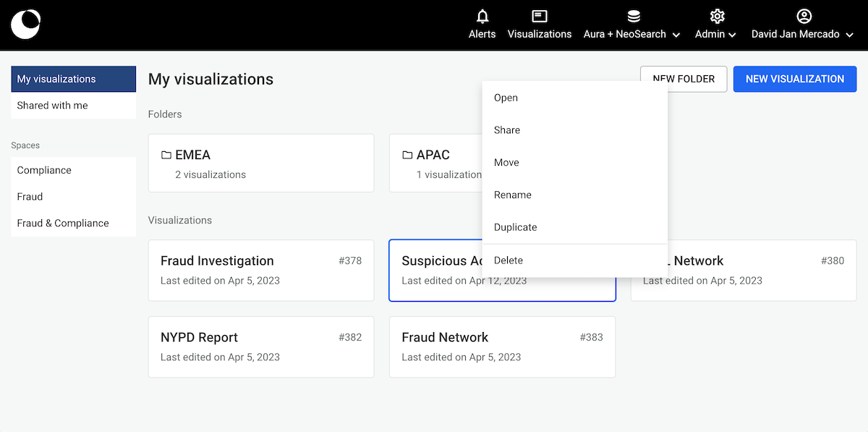
Task: Click the Admin gear icon
Action: [717, 17]
